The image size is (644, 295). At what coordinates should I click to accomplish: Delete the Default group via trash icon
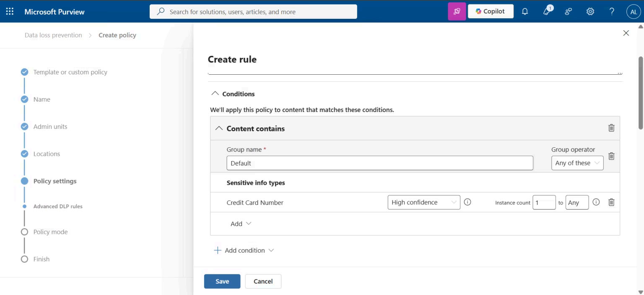coord(611,156)
